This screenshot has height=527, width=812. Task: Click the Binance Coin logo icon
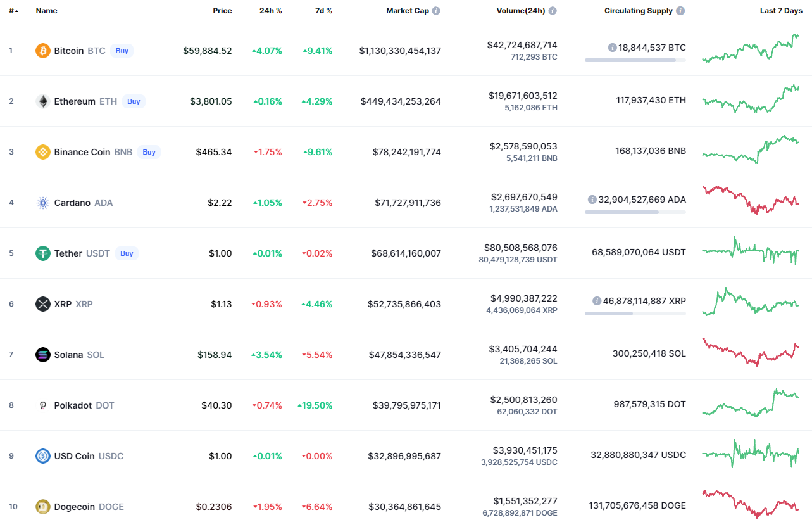[43, 152]
